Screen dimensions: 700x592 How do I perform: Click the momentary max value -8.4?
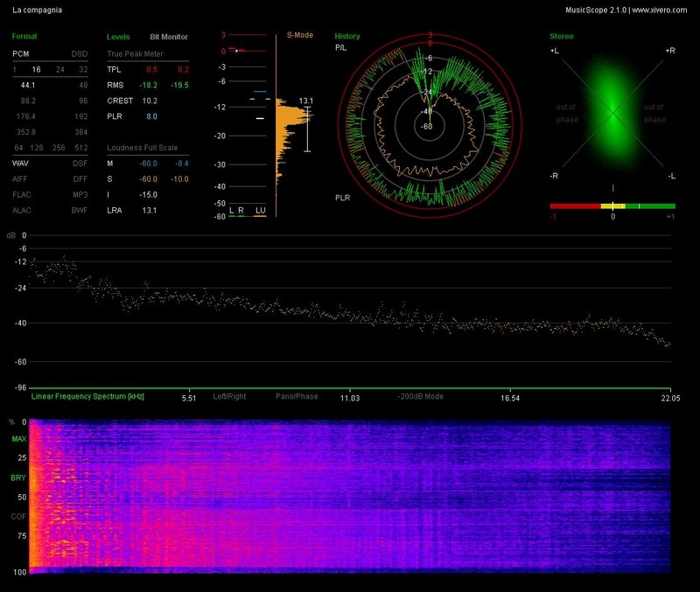pyautogui.click(x=182, y=164)
